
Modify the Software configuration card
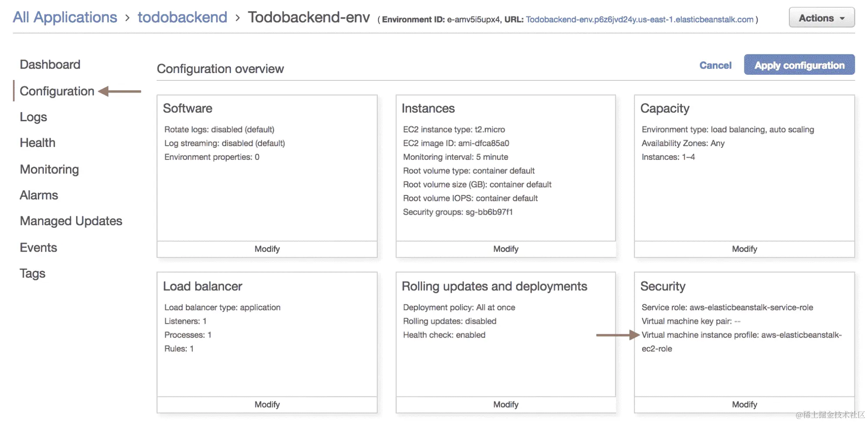[x=267, y=249]
